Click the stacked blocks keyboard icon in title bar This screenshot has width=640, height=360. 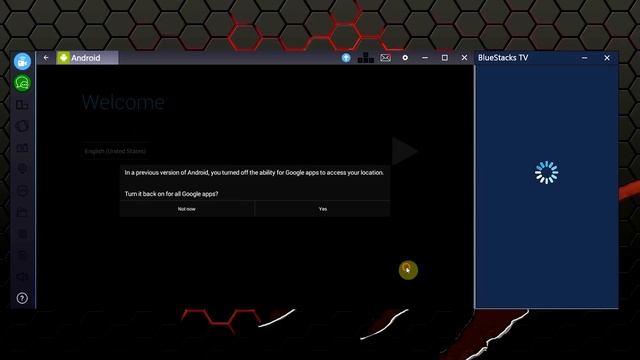(x=365, y=58)
